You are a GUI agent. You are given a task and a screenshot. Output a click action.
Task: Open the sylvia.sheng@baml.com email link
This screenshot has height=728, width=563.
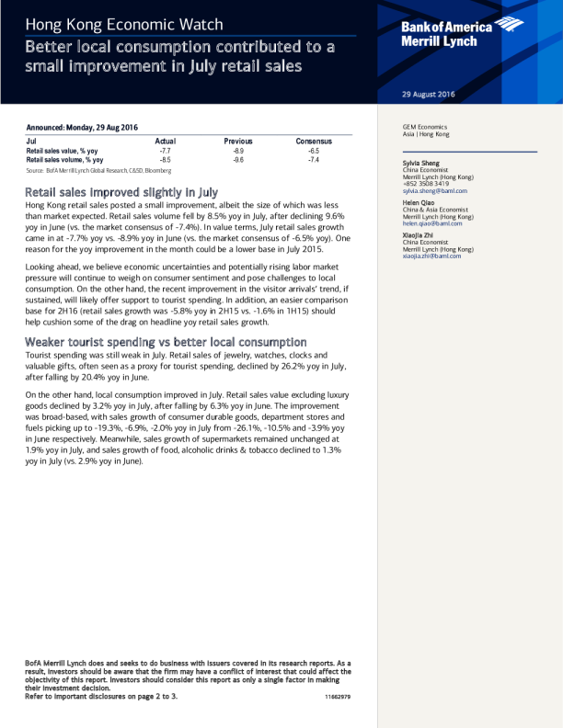tap(435, 191)
